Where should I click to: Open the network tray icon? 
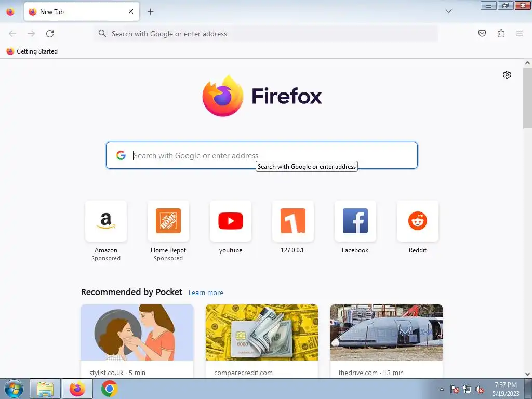467,389
